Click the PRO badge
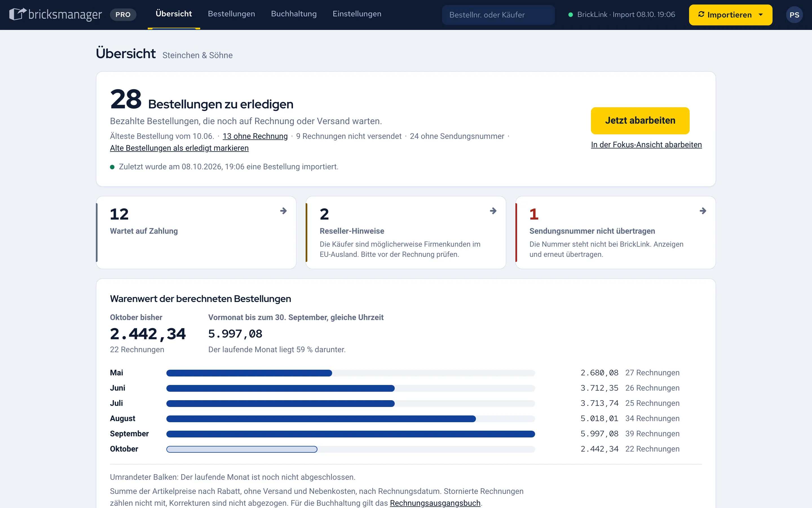The height and width of the screenshot is (508, 812). click(x=123, y=15)
